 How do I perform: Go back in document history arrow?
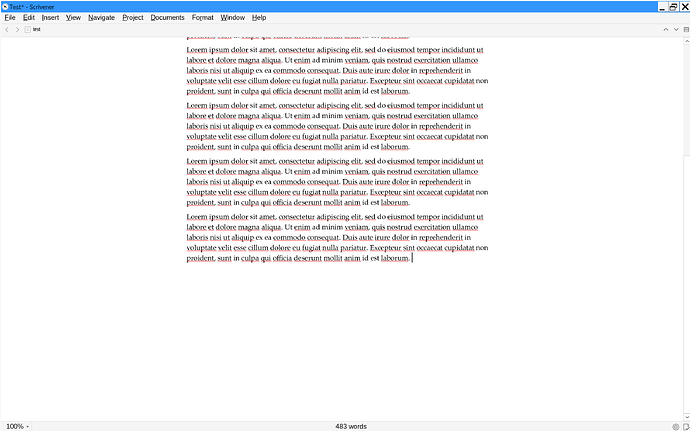[x=7, y=29]
